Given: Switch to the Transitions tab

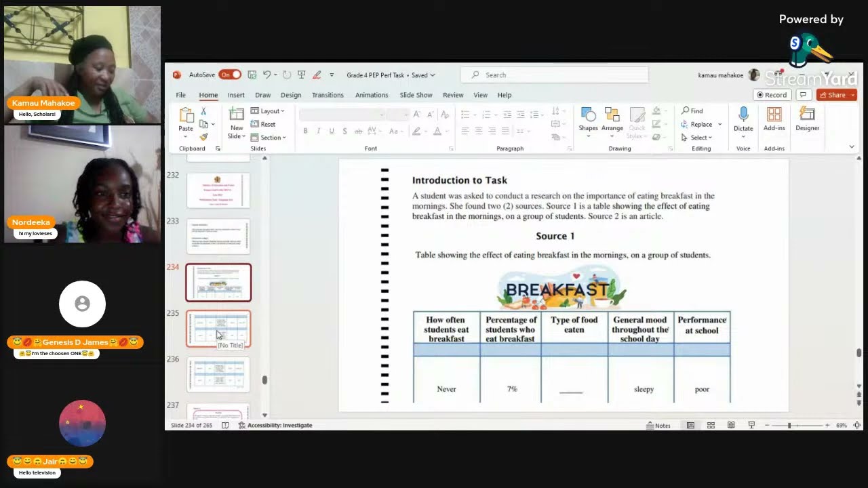Looking at the screenshot, I should point(328,95).
